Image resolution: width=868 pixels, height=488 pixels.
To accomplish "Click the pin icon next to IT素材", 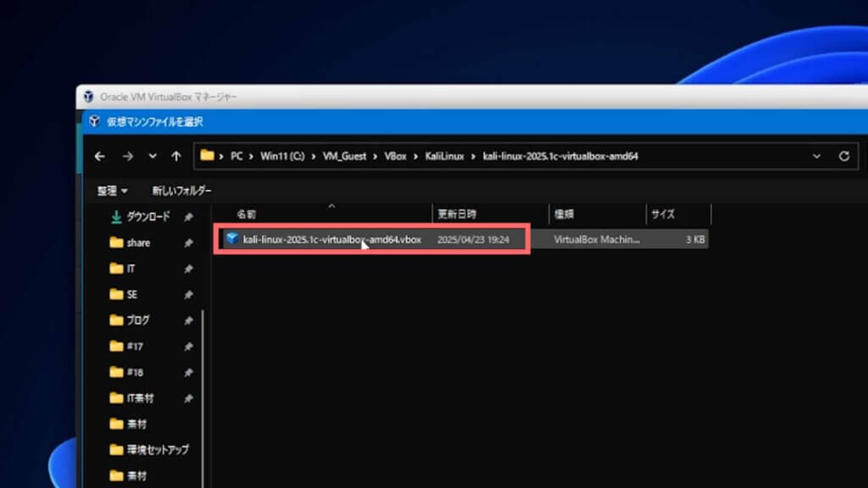I will click(x=188, y=399).
